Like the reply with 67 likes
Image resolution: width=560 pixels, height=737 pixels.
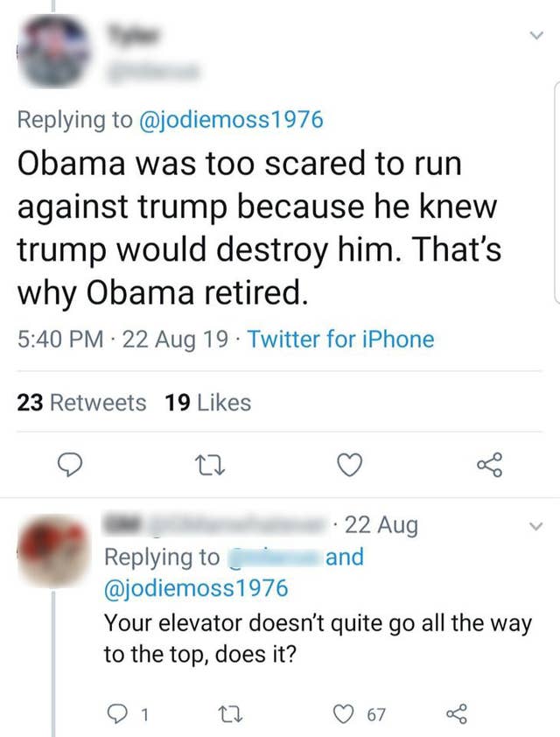point(353,714)
